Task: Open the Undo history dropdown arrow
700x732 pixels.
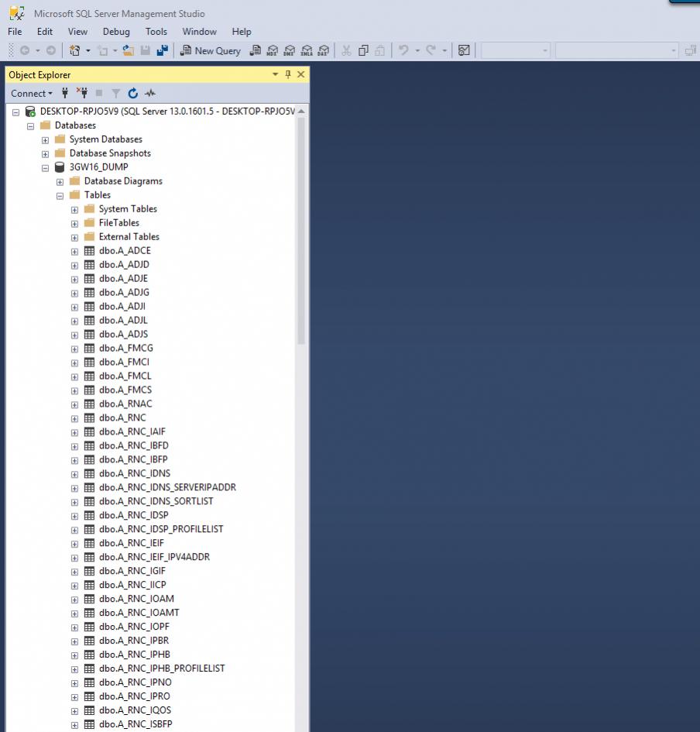Action: 417,50
